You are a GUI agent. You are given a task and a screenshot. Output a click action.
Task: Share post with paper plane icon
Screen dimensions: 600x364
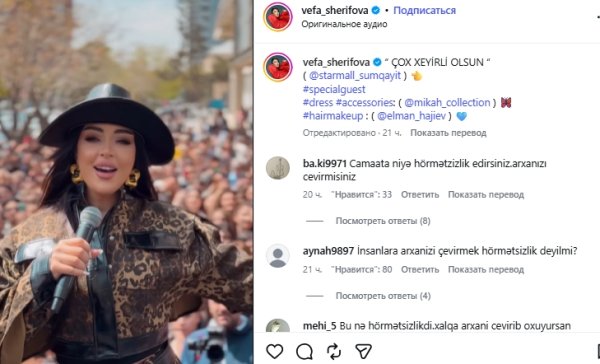(363, 351)
